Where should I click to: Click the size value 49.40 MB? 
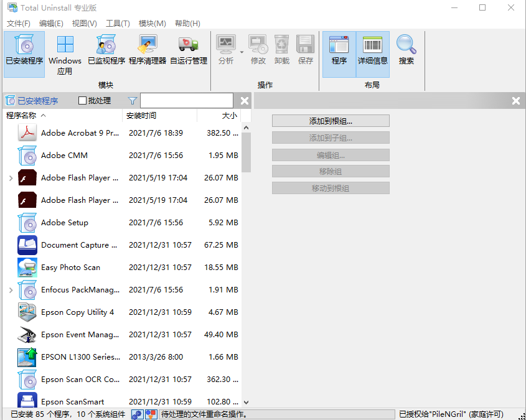tap(221, 335)
